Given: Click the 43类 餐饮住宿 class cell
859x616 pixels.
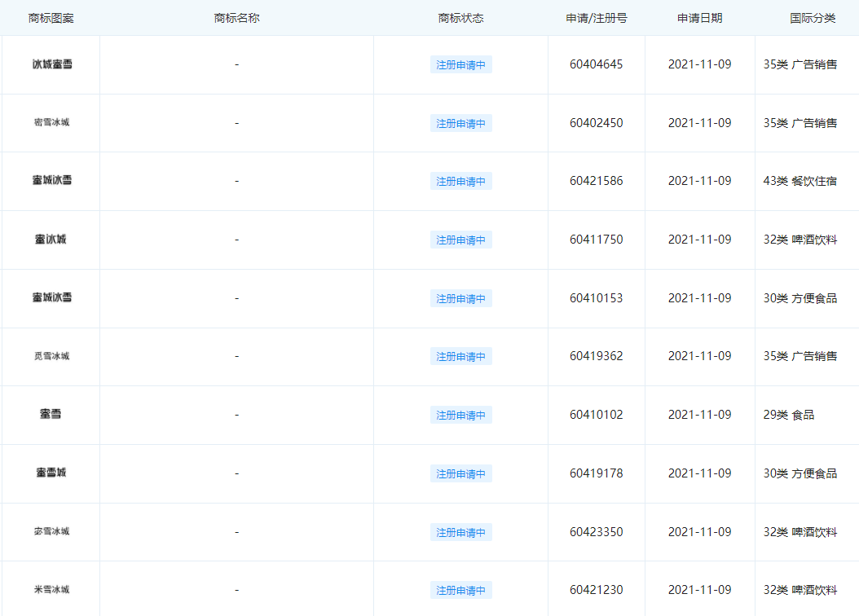Looking at the screenshot, I should point(800,181).
